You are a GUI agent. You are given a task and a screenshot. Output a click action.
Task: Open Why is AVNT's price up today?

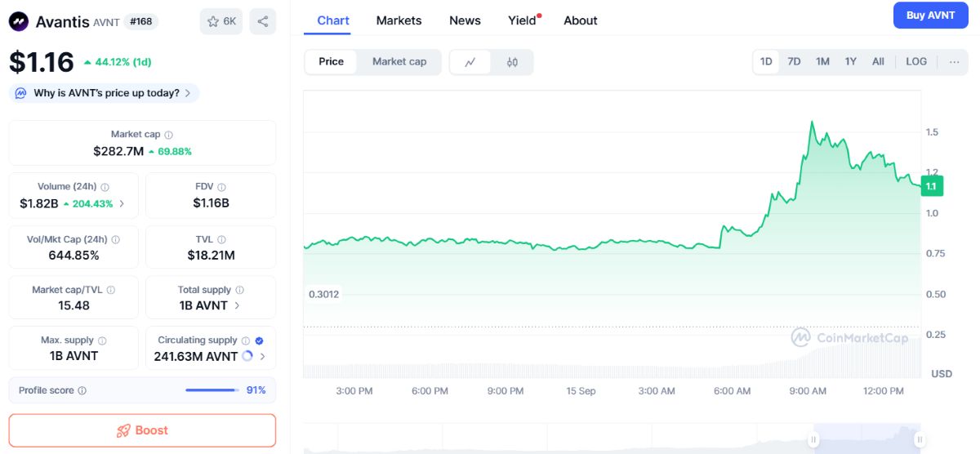(x=105, y=93)
